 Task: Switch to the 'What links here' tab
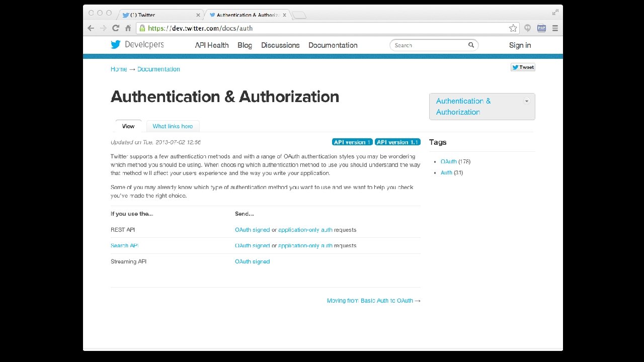tap(173, 126)
